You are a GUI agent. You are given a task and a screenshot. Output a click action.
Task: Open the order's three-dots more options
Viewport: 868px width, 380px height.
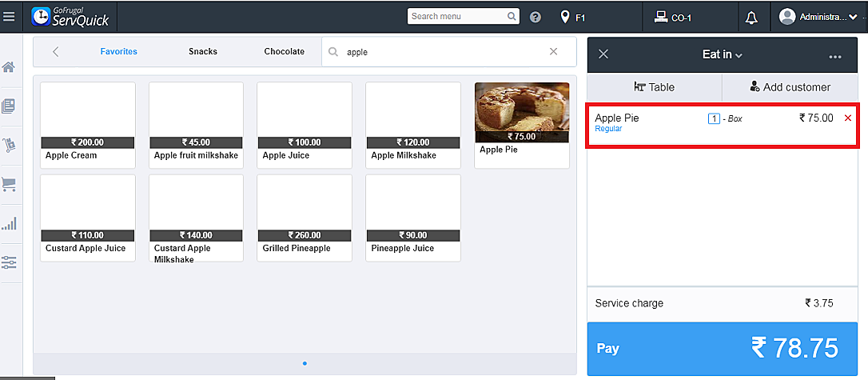pyautogui.click(x=835, y=56)
